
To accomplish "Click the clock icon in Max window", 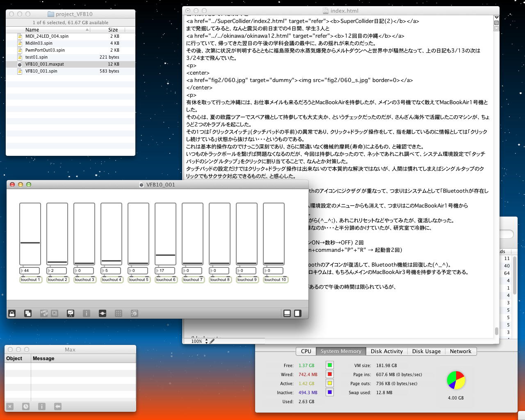I will tap(26, 406).
